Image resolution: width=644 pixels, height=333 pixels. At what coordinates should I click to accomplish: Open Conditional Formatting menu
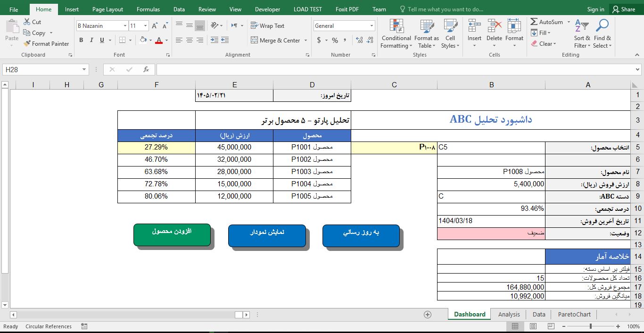pos(396,34)
